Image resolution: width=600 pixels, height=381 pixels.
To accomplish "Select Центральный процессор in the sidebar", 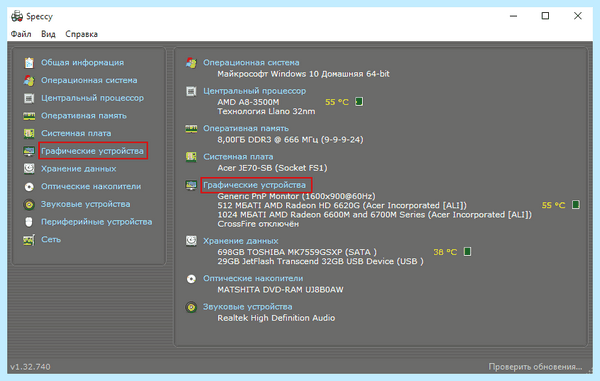I will 93,98.
